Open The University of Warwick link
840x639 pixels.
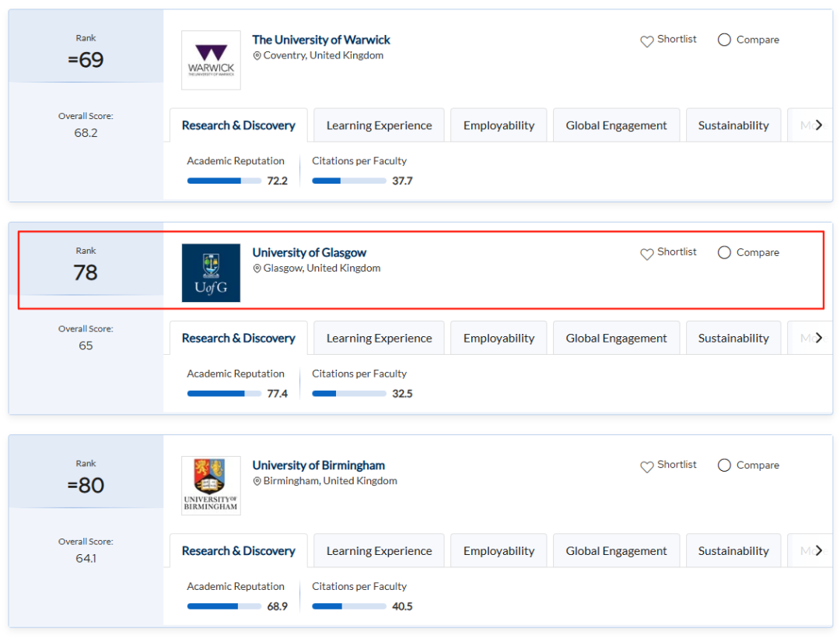point(321,40)
